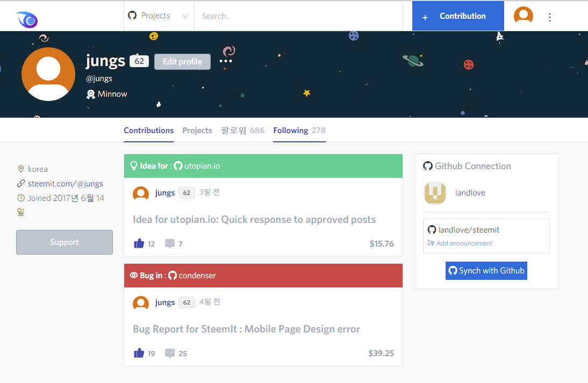This screenshot has height=383, width=588.
Task: Click the GitHub icon next to condenser
Action: pyautogui.click(x=173, y=276)
